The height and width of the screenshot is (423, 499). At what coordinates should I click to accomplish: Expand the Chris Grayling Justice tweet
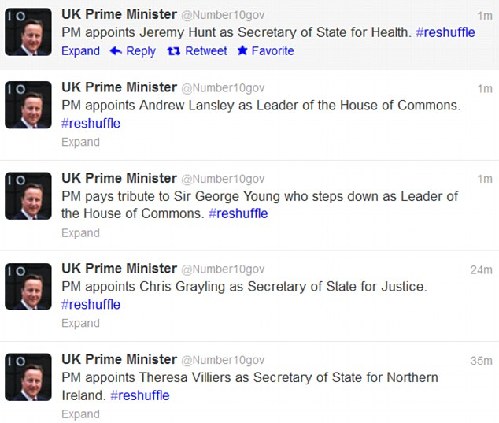click(80, 323)
